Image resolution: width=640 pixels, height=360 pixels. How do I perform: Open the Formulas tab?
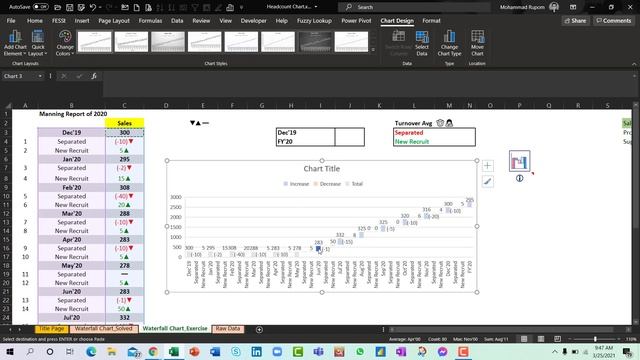point(150,20)
